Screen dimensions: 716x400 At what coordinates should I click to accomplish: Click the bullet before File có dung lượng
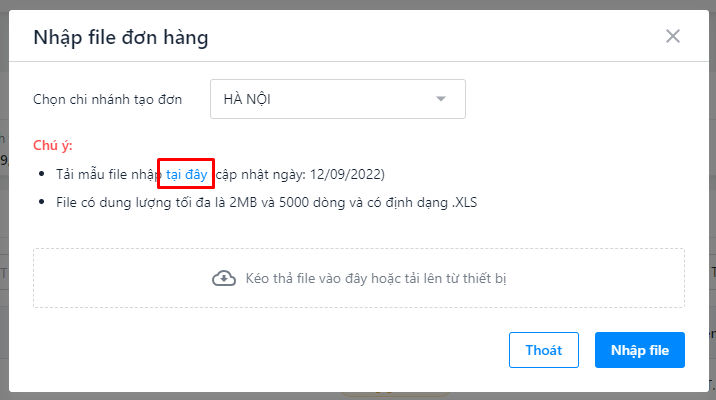(42, 202)
